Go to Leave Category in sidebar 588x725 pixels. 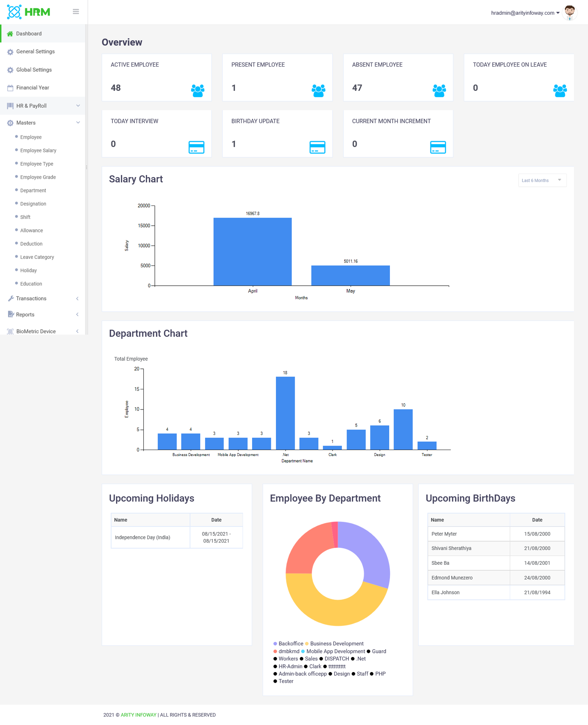pos(37,257)
